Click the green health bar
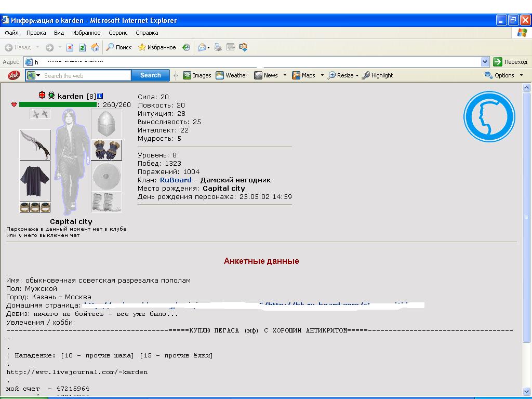This screenshot has width=532, height=399. point(58,104)
